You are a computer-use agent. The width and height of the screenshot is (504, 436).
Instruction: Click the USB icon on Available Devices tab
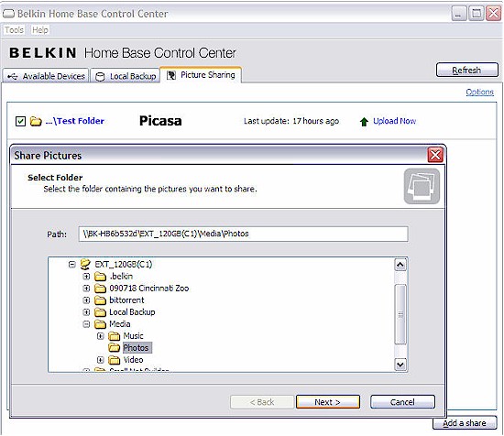13,76
